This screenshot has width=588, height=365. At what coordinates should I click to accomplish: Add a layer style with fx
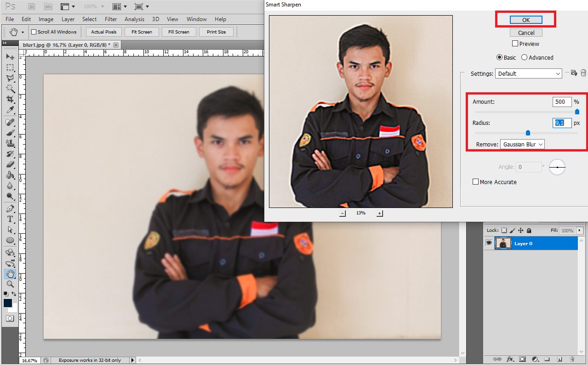[510, 359]
